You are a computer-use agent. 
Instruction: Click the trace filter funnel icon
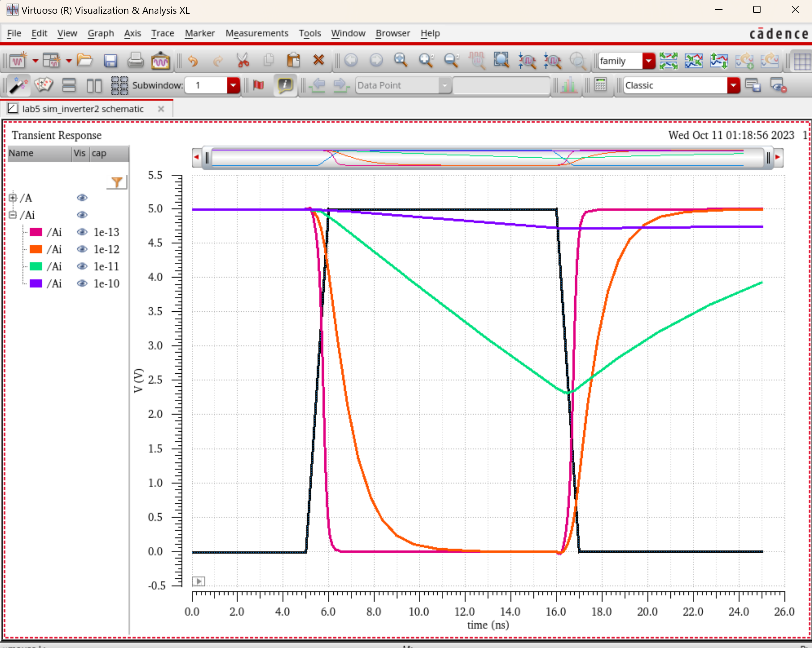[x=117, y=182]
